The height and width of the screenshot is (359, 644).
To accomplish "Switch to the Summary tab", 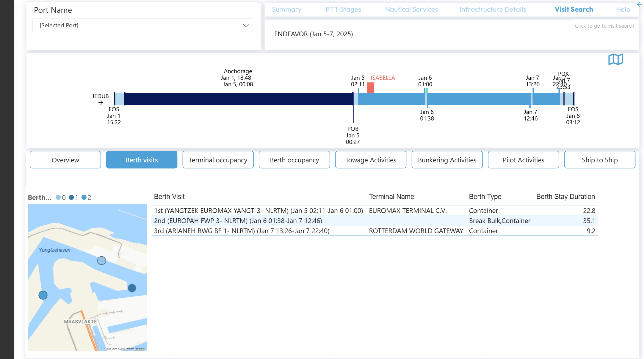I will pos(286,10).
